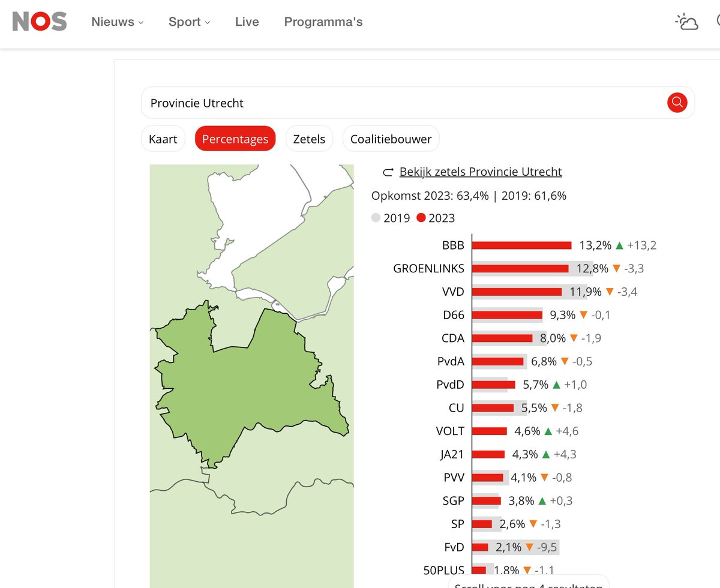Click the 50PLUS party label
The image size is (720, 588).
444,571
